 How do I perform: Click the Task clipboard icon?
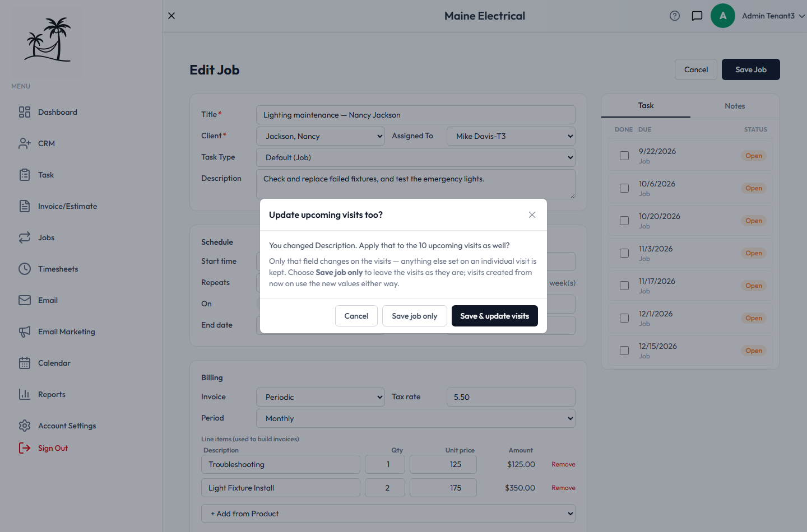pos(25,175)
